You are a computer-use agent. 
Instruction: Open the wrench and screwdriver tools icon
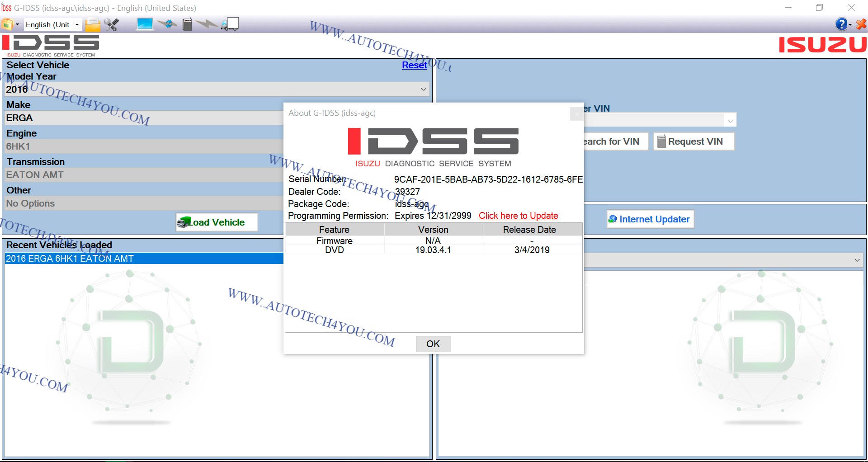111,24
